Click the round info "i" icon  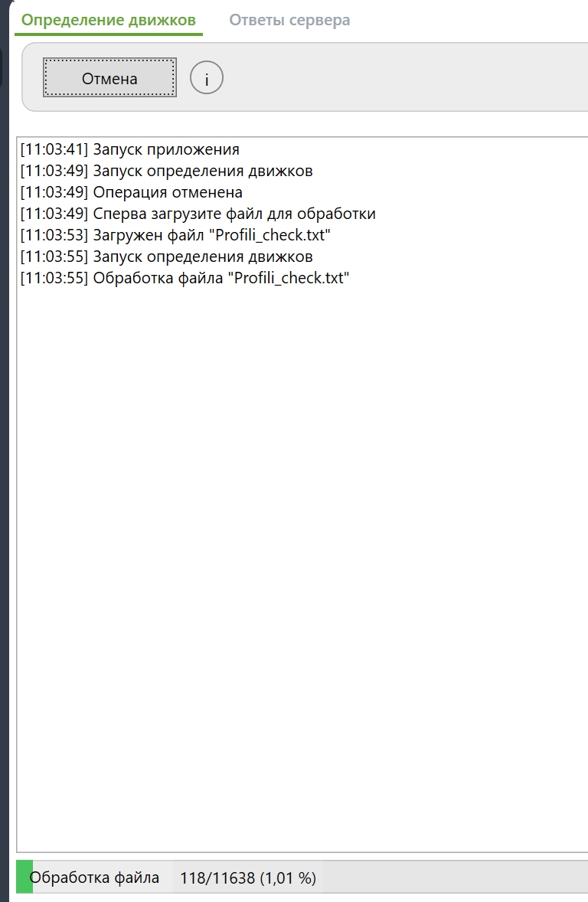pos(207,77)
